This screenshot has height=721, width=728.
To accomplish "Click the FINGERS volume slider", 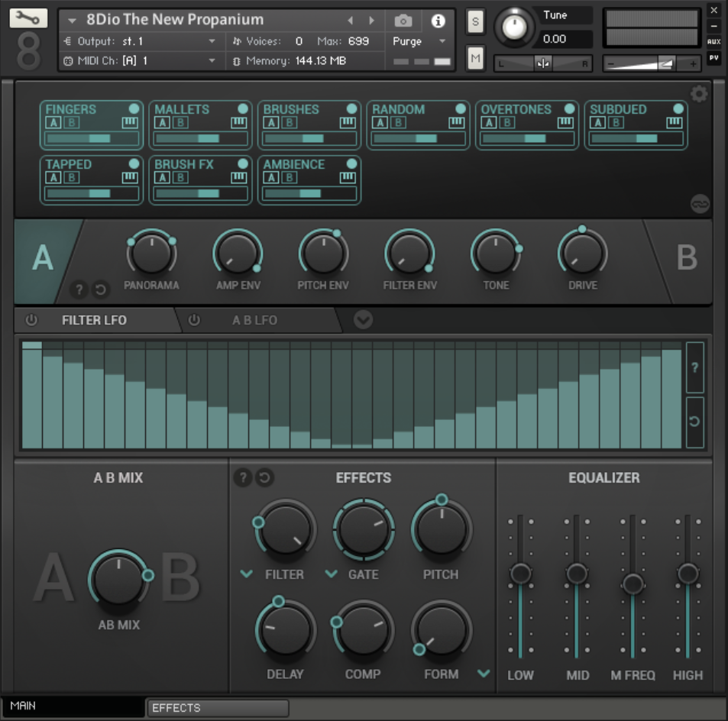I will coord(92,138).
